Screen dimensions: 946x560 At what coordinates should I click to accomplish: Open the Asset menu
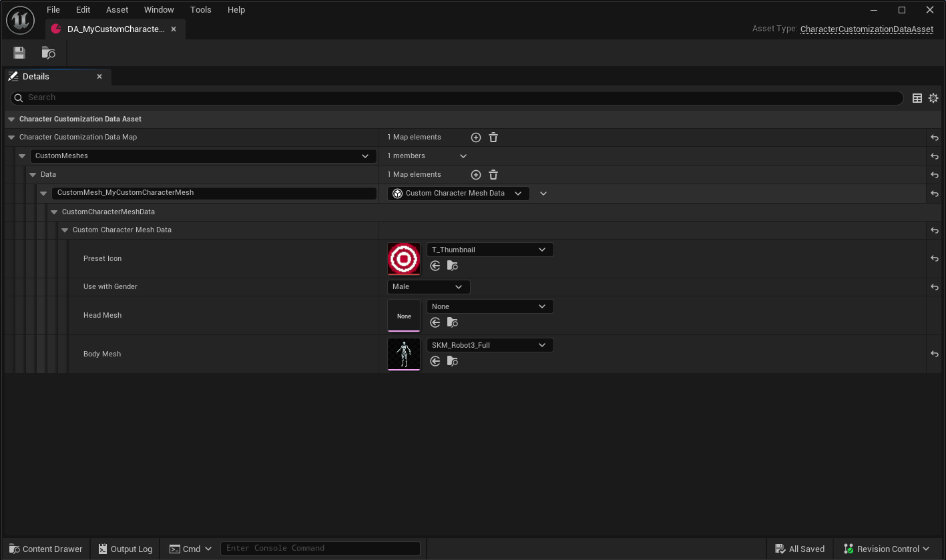[x=117, y=10]
